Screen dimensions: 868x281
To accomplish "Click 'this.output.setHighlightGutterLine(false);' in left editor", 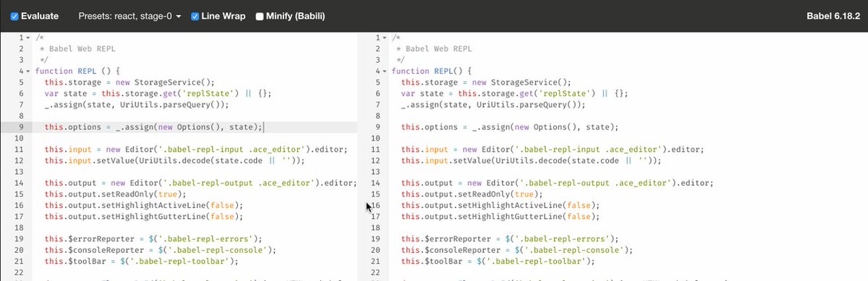I will coord(144,217).
